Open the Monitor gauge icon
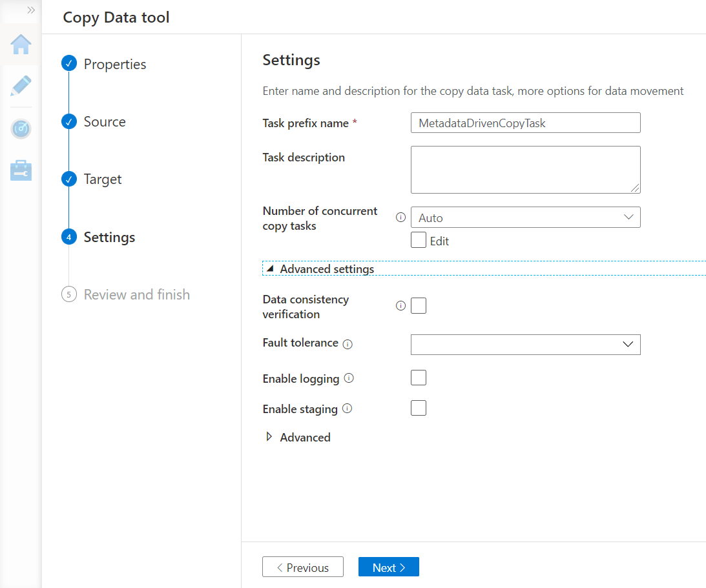706x588 pixels. pyautogui.click(x=21, y=128)
